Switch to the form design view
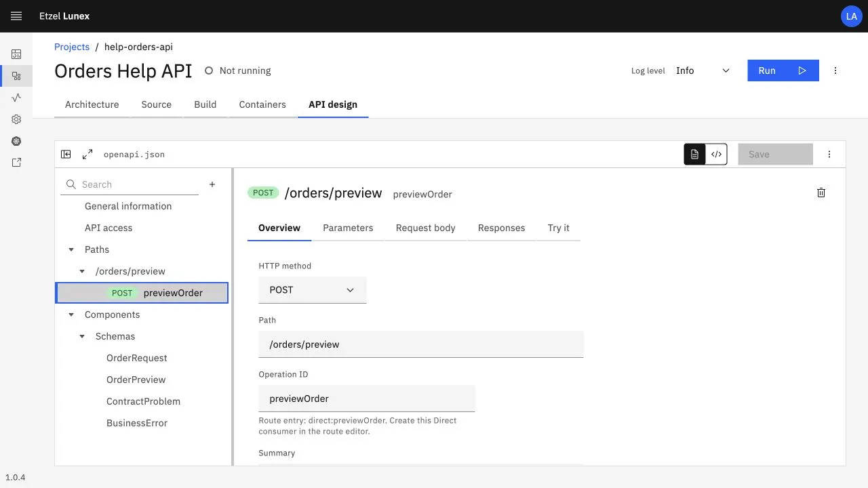 (694, 155)
